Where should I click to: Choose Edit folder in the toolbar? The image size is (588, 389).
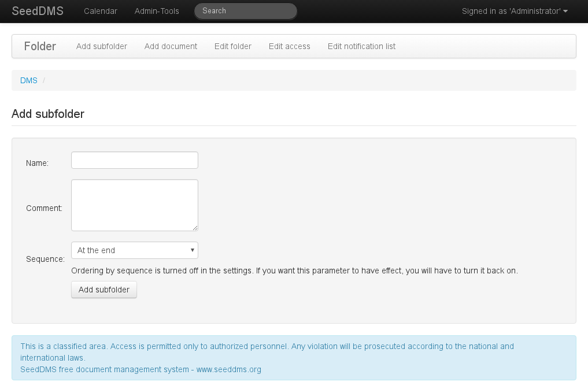coord(233,46)
